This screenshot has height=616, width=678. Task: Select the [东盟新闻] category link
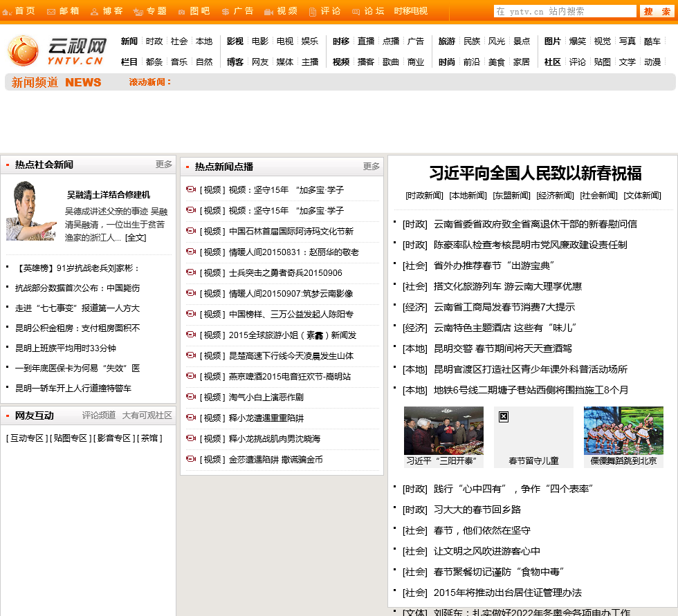point(511,196)
